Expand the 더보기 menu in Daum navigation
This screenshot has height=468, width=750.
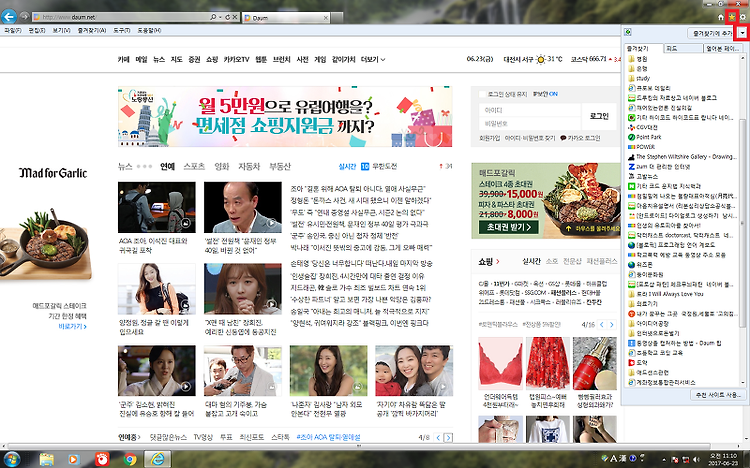coord(373,59)
